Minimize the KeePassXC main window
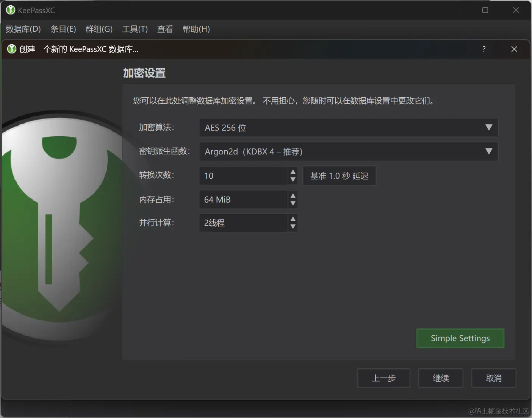 (x=455, y=10)
